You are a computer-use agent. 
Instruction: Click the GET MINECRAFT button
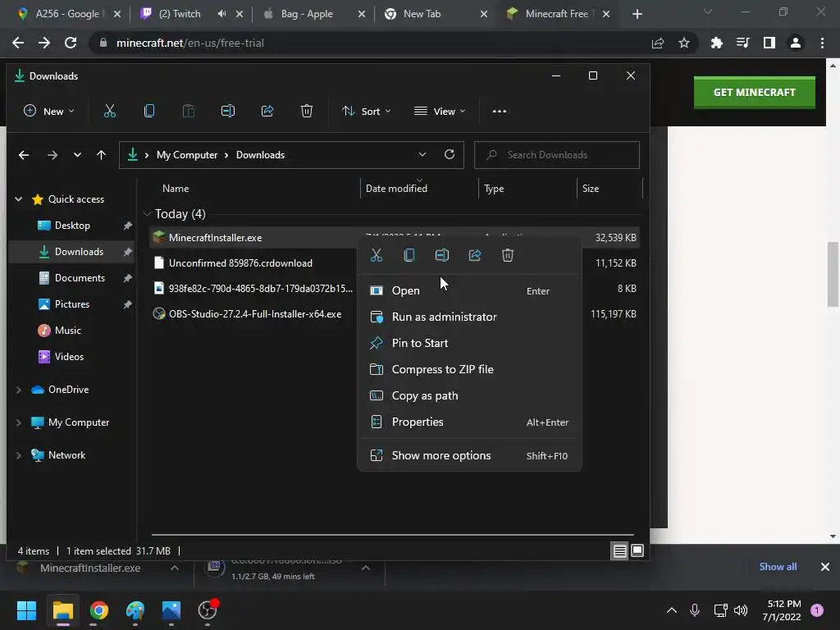(755, 92)
